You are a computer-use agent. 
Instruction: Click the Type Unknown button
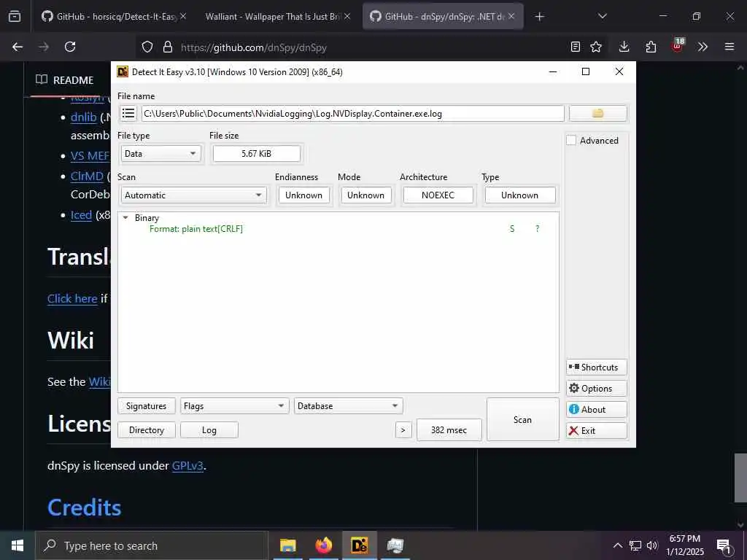pyautogui.click(x=519, y=195)
